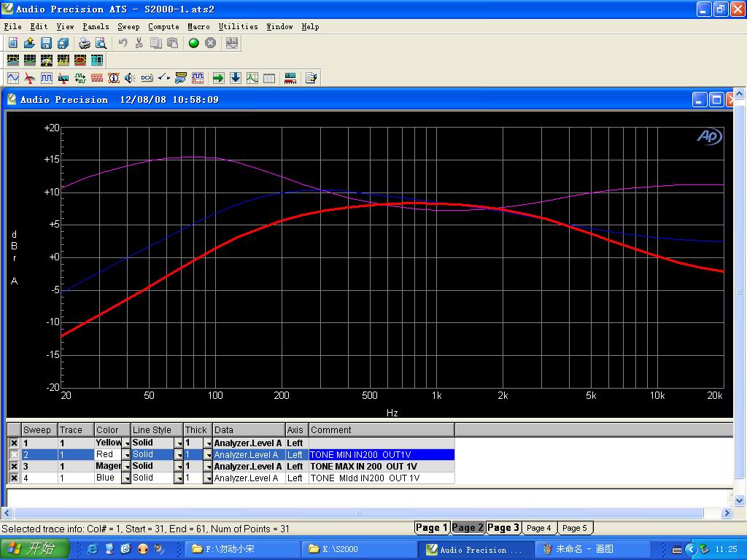Click the Windows Start button on taskbar

[35, 549]
